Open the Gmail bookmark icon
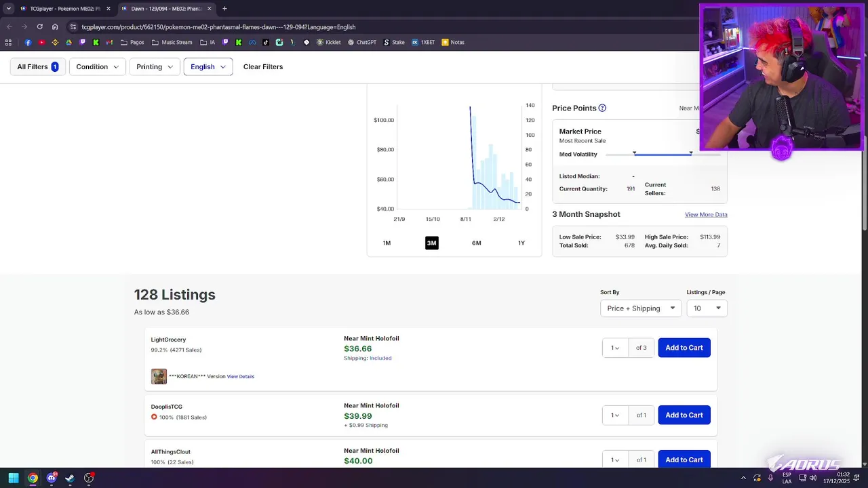This screenshot has width=868, height=488. pyautogui.click(x=109, y=42)
